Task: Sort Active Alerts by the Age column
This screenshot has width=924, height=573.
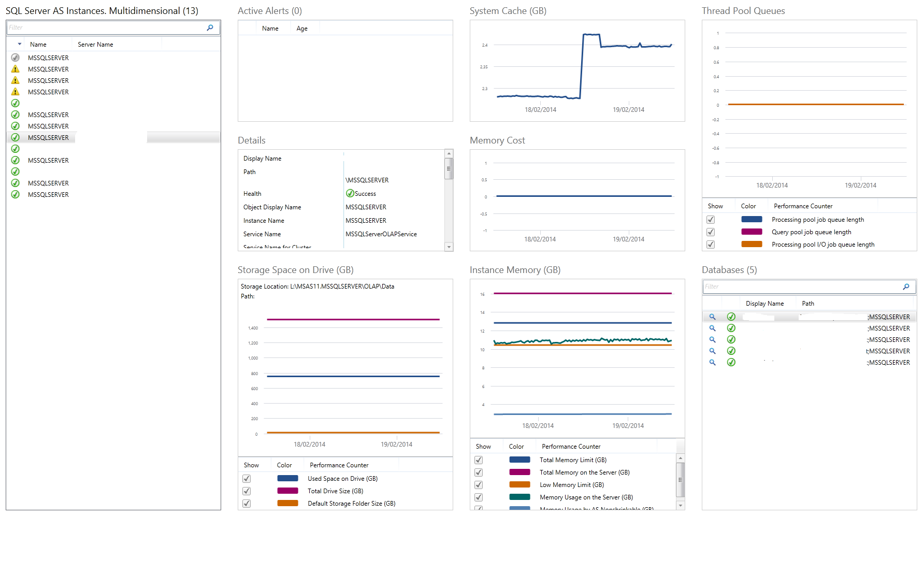Action: click(302, 28)
